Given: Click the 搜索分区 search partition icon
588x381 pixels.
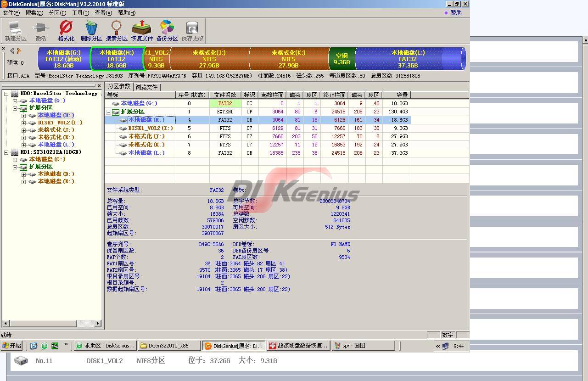Looking at the screenshot, I should tap(117, 31).
